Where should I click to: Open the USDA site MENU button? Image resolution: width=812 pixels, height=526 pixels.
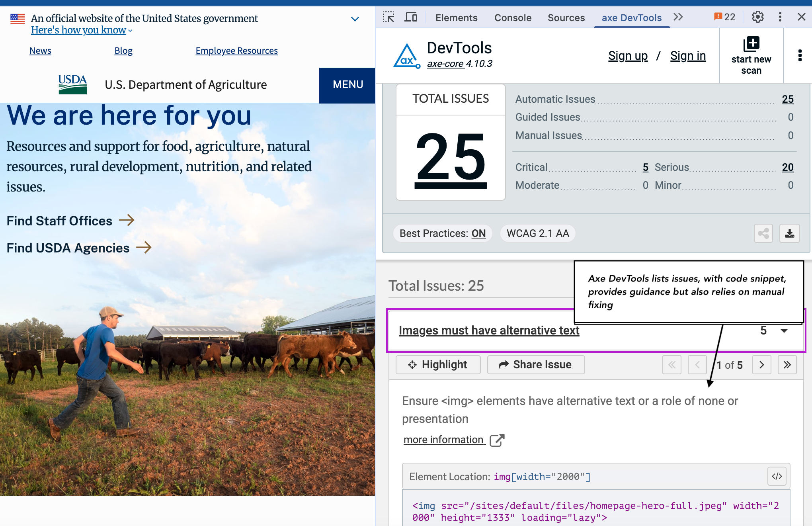click(347, 85)
